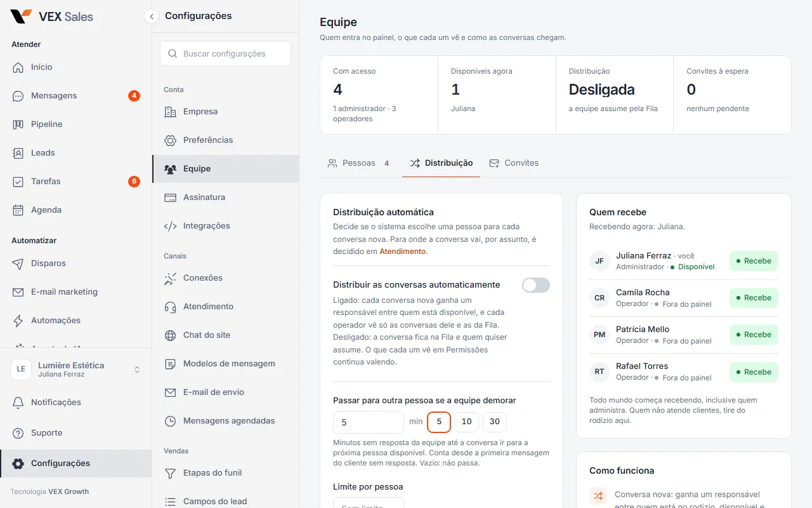Select the Distribuição tab
The image size is (812, 508).
click(x=441, y=163)
